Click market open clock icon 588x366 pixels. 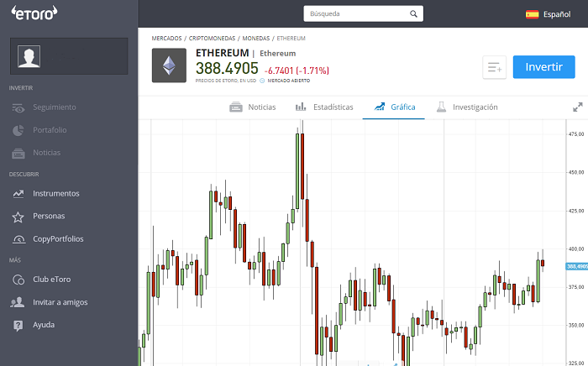point(262,81)
